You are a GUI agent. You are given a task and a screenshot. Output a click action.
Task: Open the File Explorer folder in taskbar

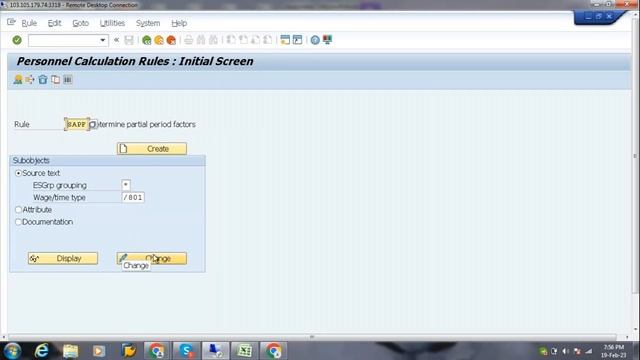(71, 351)
